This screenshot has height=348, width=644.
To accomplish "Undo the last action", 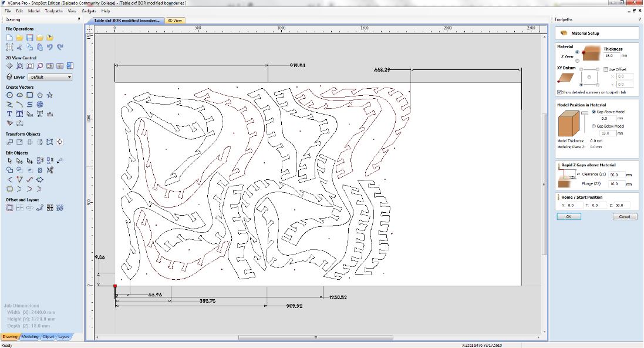I will pos(50,47).
